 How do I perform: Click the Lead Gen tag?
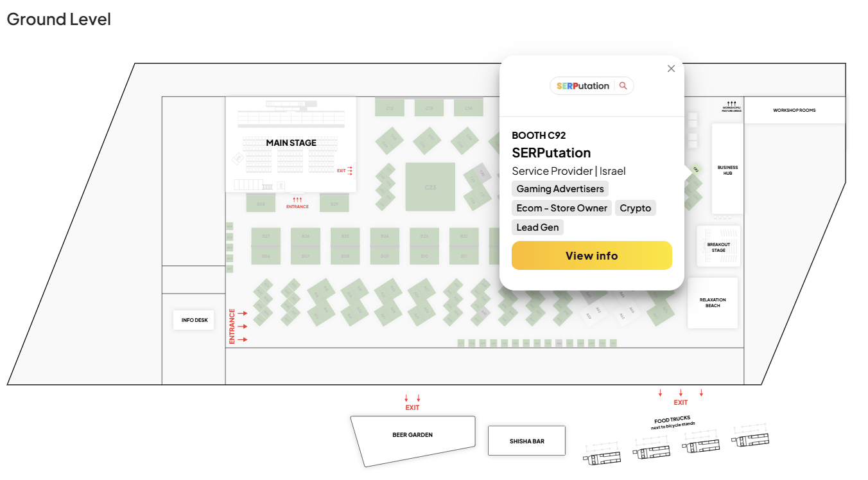pos(537,227)
